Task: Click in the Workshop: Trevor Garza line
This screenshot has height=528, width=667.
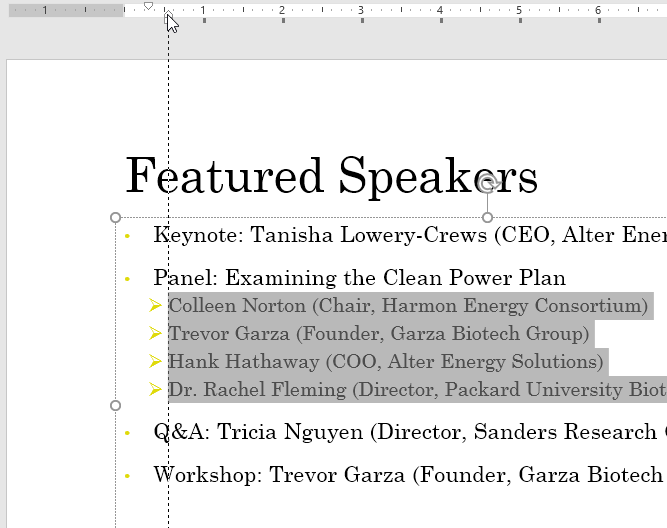Action: coord(400,474)
